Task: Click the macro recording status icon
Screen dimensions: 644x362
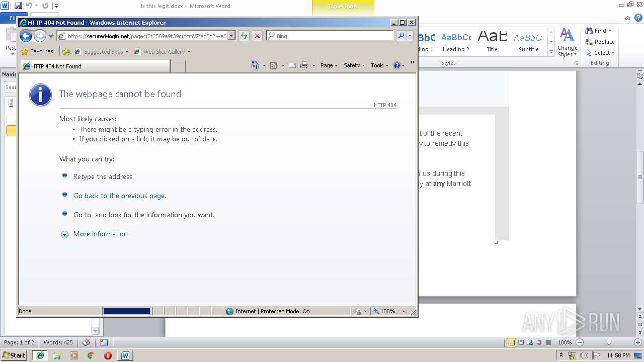Action: tap(104, 342)
